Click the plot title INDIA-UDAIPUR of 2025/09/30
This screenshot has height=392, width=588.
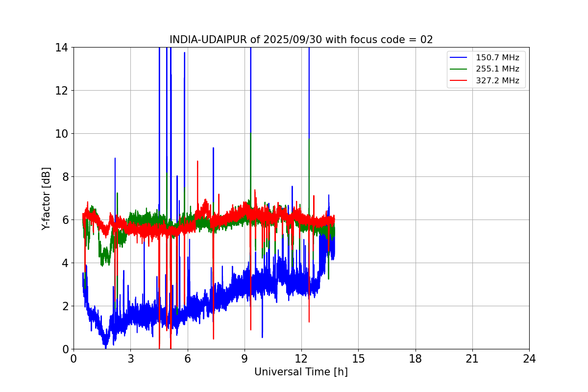(301, 40)
